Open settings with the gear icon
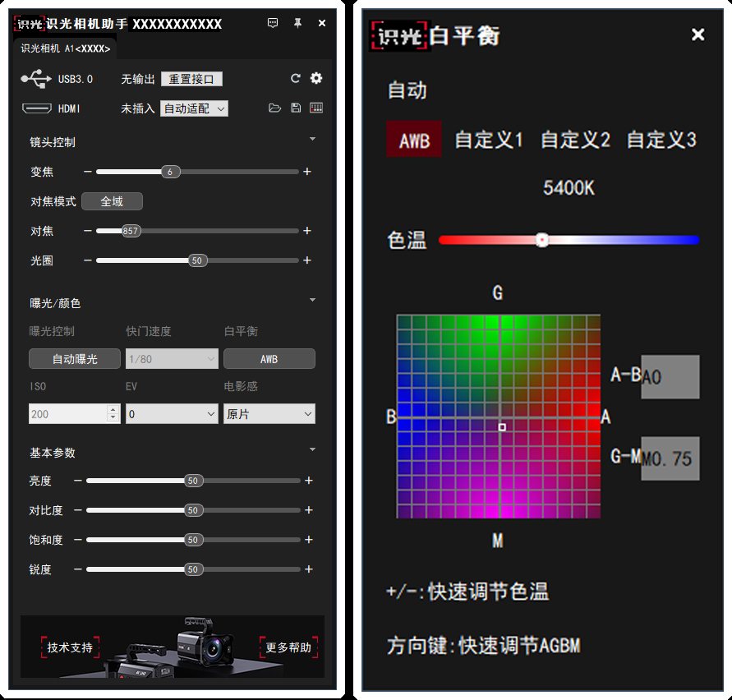The image size is (732, 700). point(316,78)
